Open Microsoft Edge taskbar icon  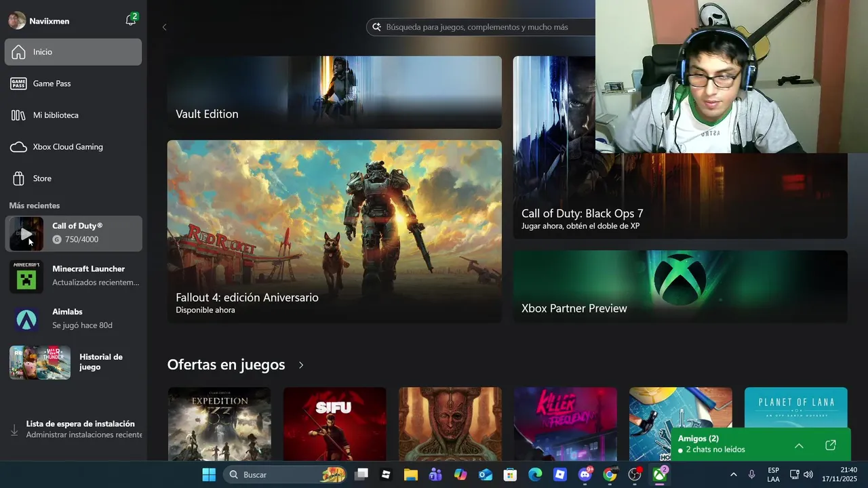point(535,474)
